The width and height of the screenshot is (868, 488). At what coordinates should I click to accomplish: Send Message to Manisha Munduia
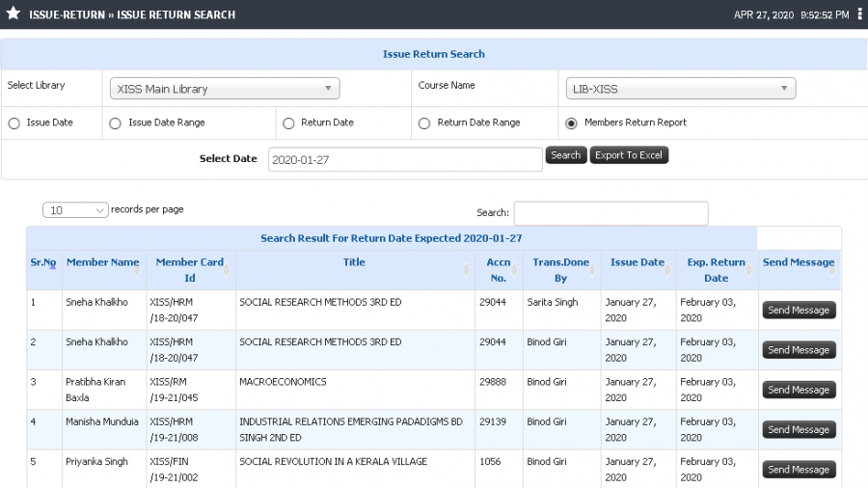point(799,430)
